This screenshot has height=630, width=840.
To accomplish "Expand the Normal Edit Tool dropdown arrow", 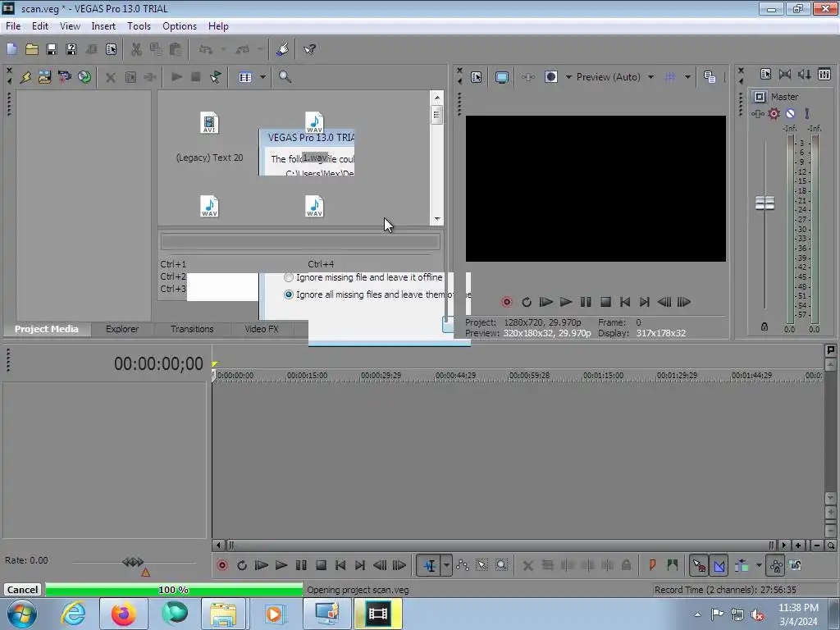I will coord(446,565).
